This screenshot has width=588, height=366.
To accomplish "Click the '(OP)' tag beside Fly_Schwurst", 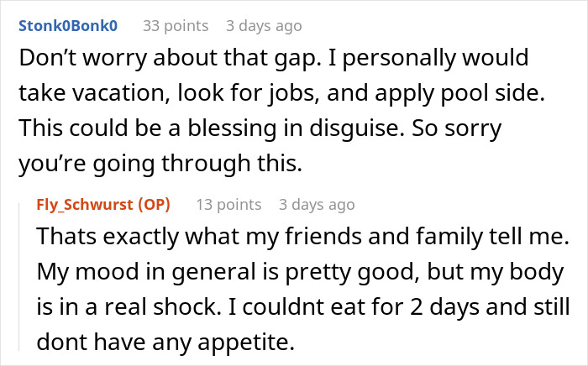I will (x=154, y=205).
